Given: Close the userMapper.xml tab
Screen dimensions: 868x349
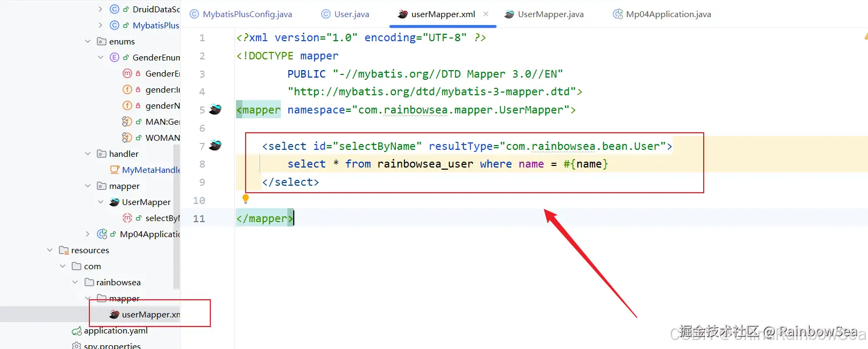Looking at the screenshot, I should click(486, 14).
